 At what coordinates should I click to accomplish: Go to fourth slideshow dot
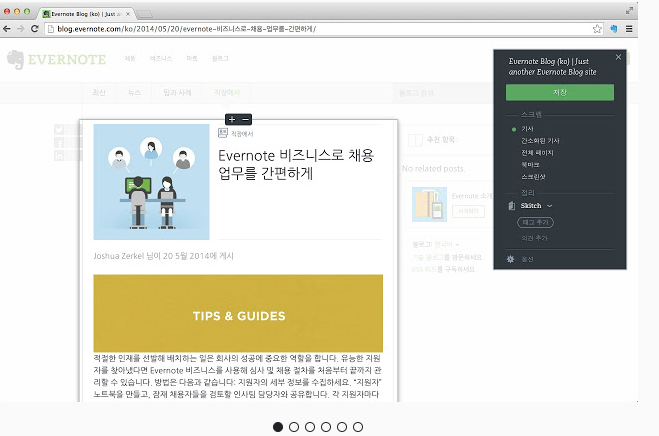point(326,427)
